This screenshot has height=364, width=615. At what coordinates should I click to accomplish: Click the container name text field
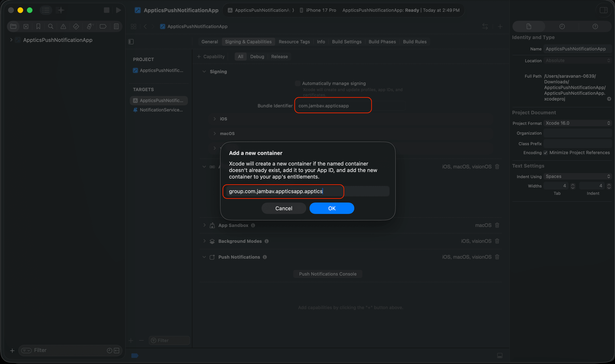pyautogui.click(x=307, y=191)
